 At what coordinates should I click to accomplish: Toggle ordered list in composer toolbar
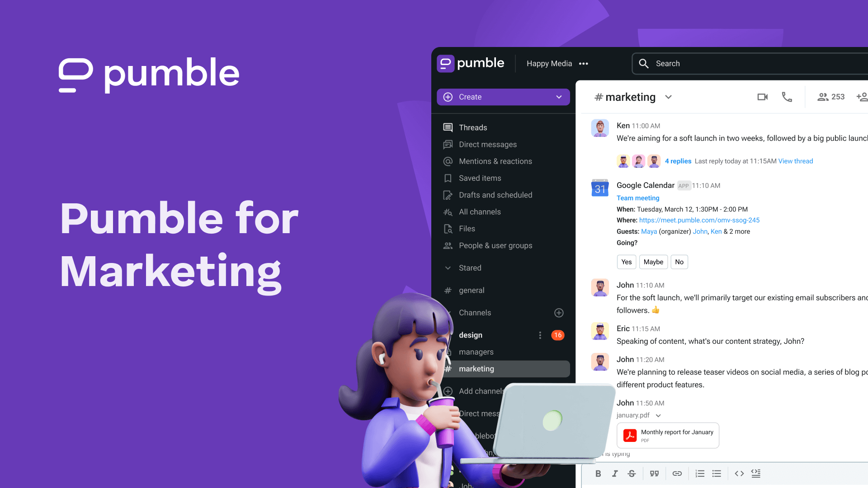[x=702, y=473]
